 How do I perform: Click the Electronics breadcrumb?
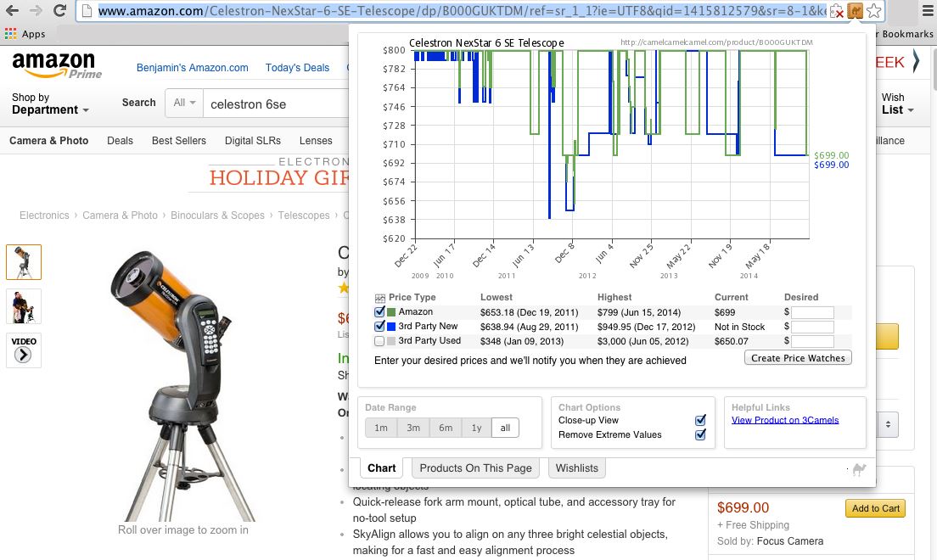(x=44, y=216)
